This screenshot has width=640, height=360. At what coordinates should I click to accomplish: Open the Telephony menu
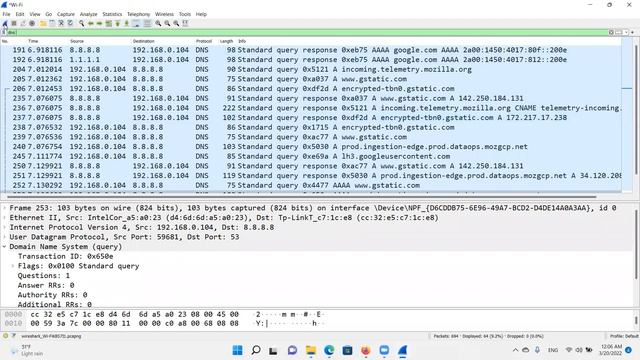click(138, 14)
